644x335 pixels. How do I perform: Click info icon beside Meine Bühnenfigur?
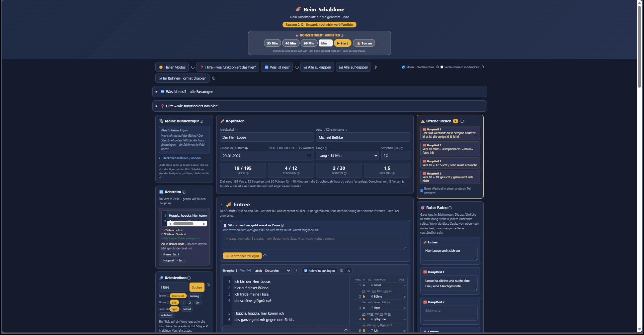[202, 121]
